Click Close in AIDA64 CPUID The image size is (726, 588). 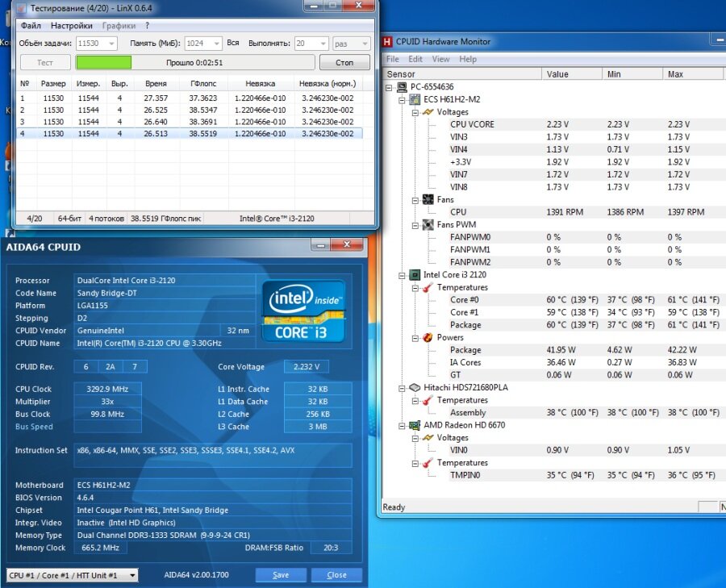[x=336, y=574]
